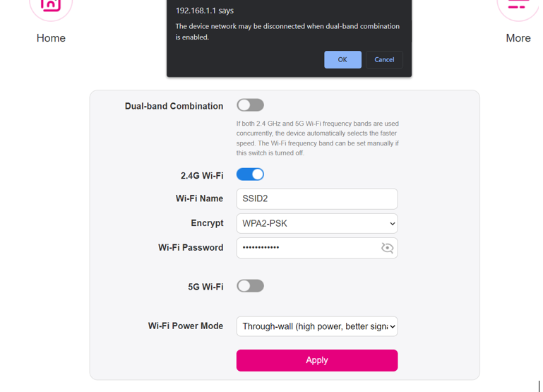Enable the Dual-band Combination switch

[x=251, y=105]
